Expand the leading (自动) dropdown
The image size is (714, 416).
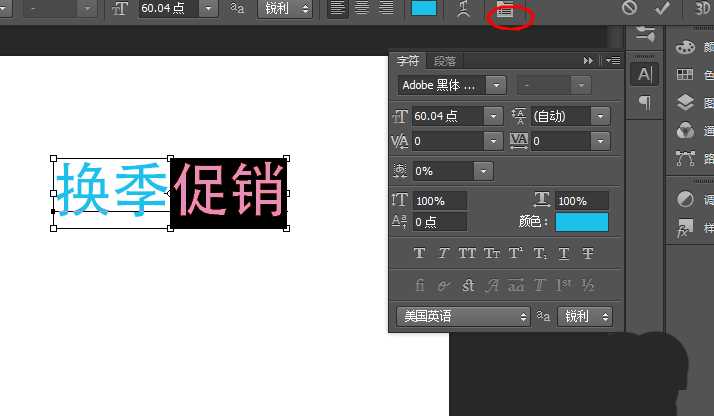point(600,116)
